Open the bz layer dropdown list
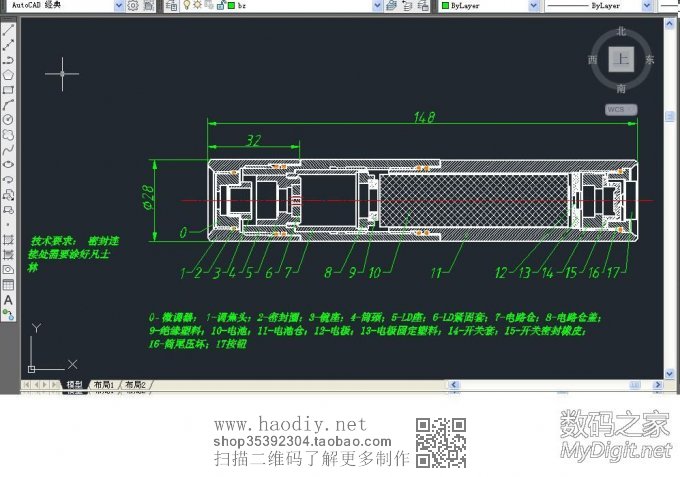The width and height of the screenshot is (680, 477). pos(377,5)
